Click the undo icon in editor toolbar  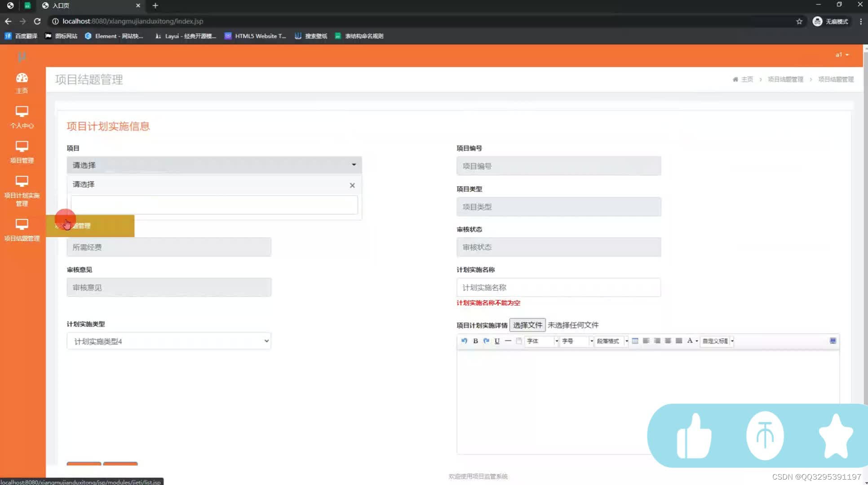tap(464, 341)
